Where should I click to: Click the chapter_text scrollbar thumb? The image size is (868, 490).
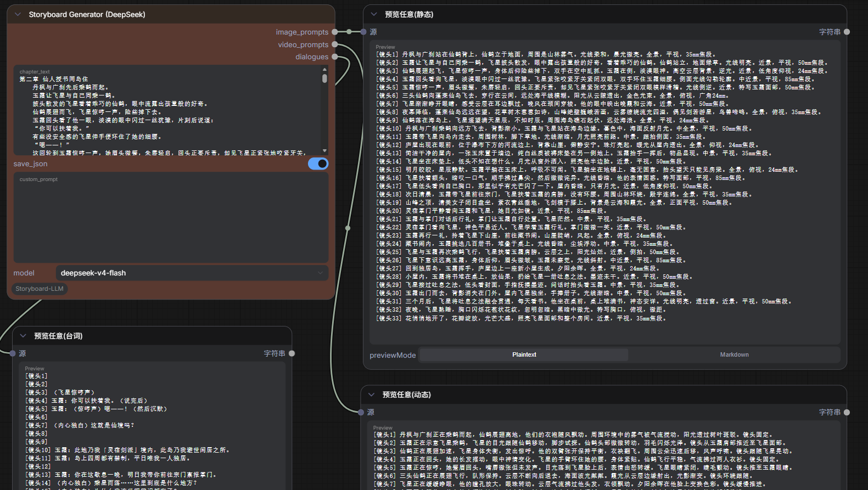pos(324,78)
